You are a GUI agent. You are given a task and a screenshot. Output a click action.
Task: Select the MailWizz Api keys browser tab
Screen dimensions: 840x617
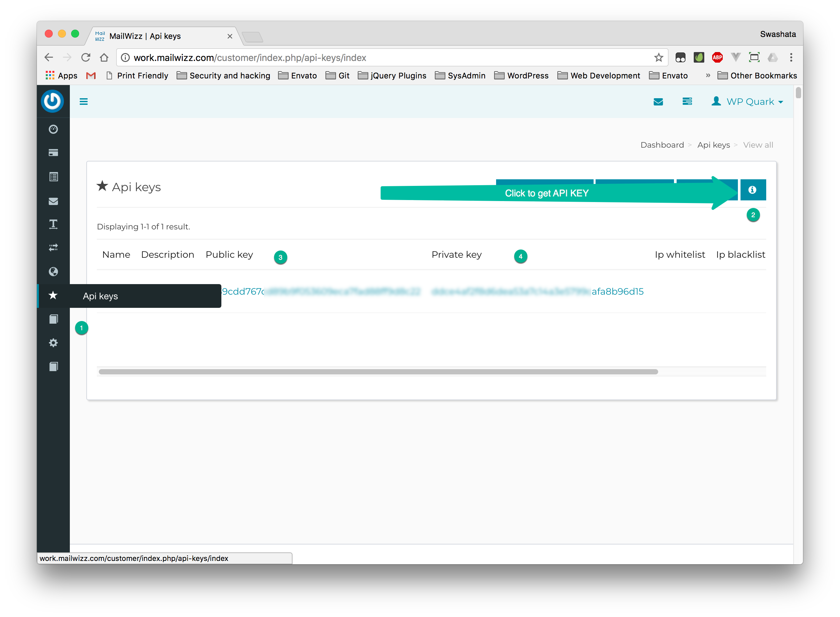(x=165, y=36)
